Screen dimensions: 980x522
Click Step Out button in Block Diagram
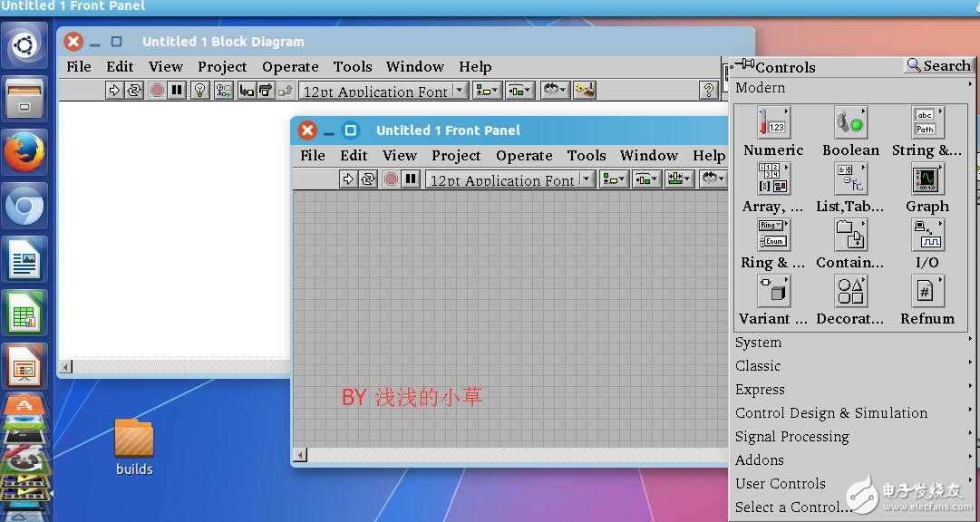[x=285, y=91]
